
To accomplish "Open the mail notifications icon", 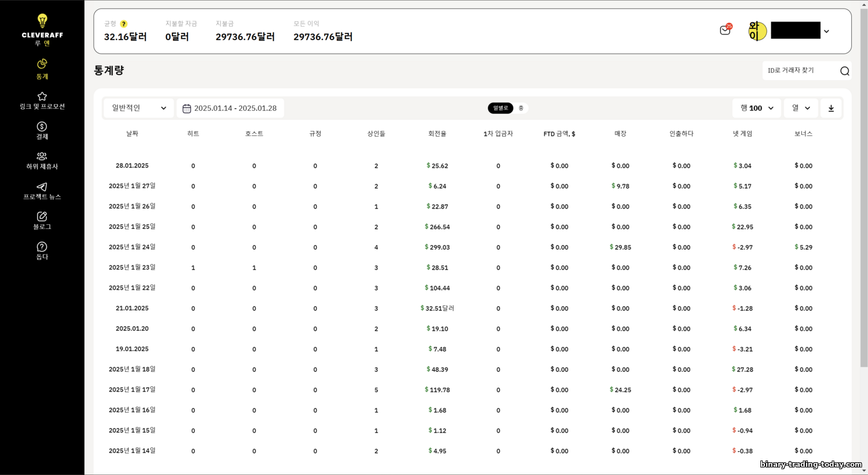I will [x=725, y=30].
